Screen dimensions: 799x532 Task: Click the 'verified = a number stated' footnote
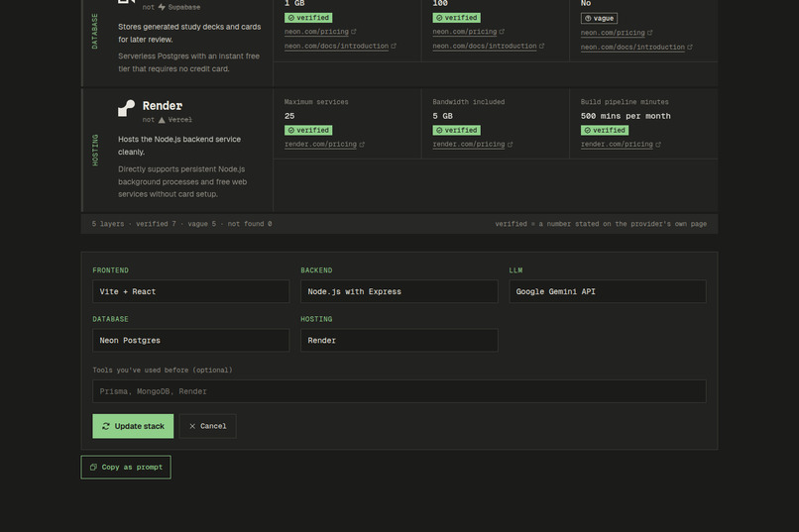(601, 224)
